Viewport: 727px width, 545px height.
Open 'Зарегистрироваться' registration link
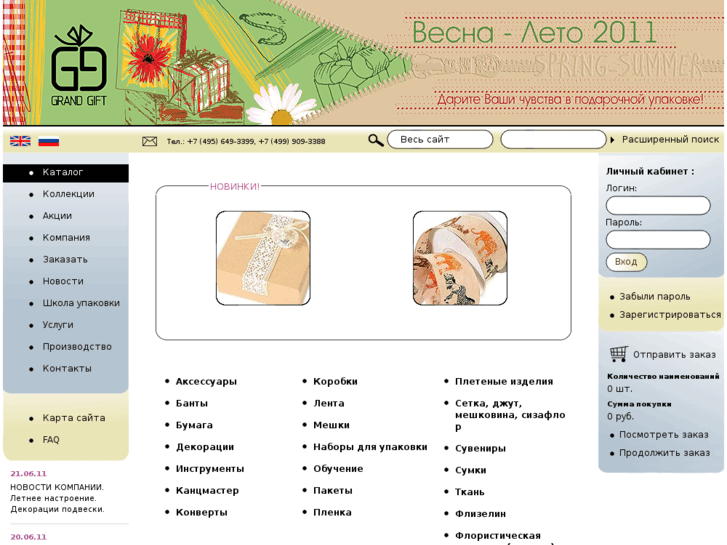pyautogui.click(x=670, y=314)
